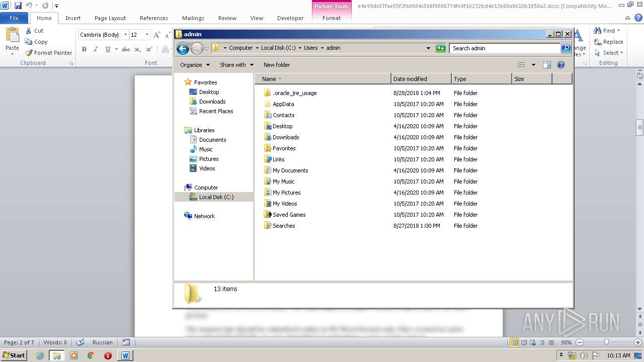Image resolution: width=644 pixels, height=362 pixels.
Task: Click the Explorer Back arrow button
Action: (183, 48)
